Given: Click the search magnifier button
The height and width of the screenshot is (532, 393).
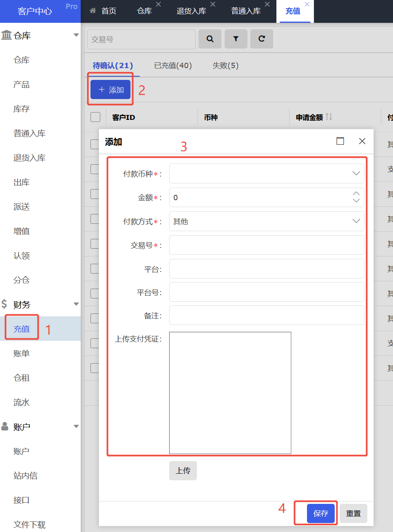Looking at the screenshot, I should [210, 39].
